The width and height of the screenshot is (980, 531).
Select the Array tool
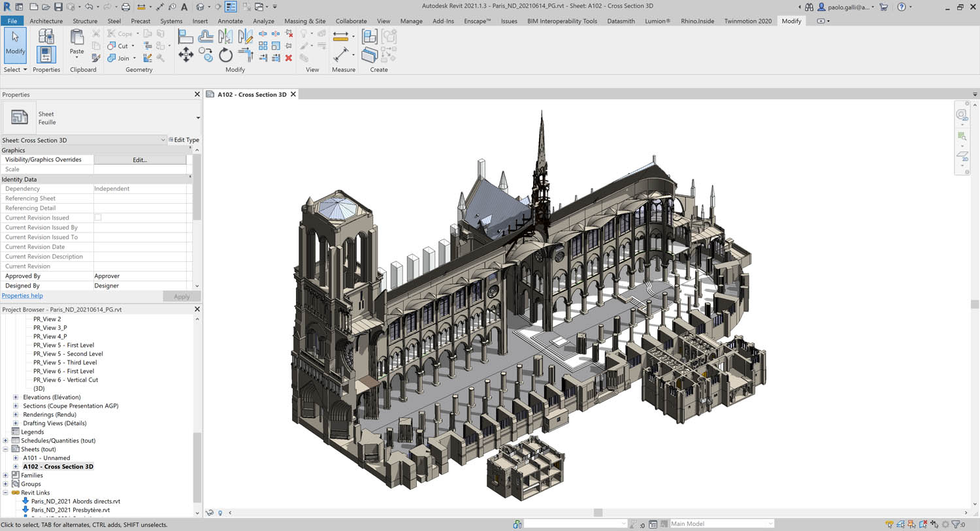263,46
